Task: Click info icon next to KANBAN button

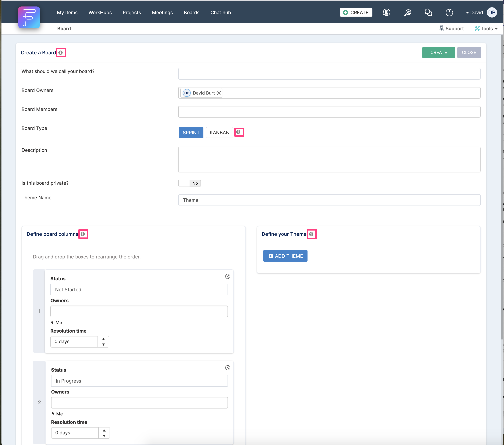Action: point(238,132)
